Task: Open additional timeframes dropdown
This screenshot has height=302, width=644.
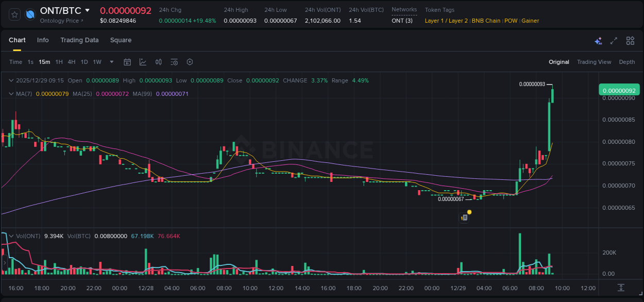Action: click(111, 61)
